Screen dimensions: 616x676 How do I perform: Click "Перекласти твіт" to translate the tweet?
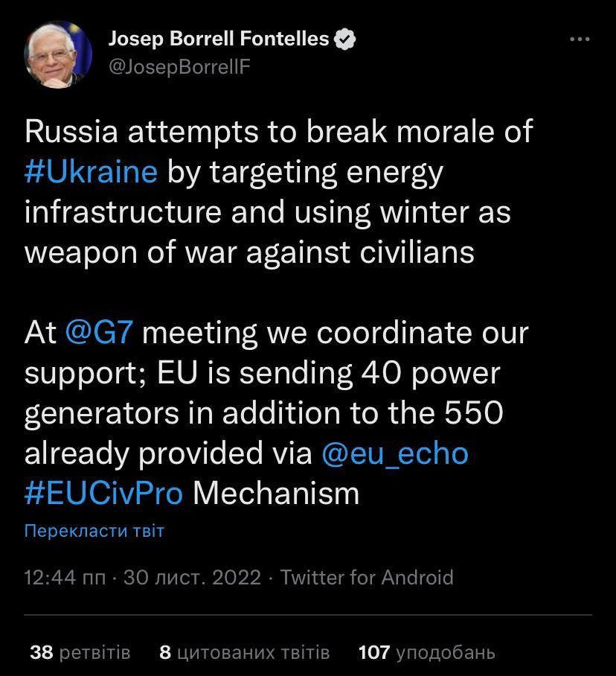pyautogui.click(x=94, y=531)
